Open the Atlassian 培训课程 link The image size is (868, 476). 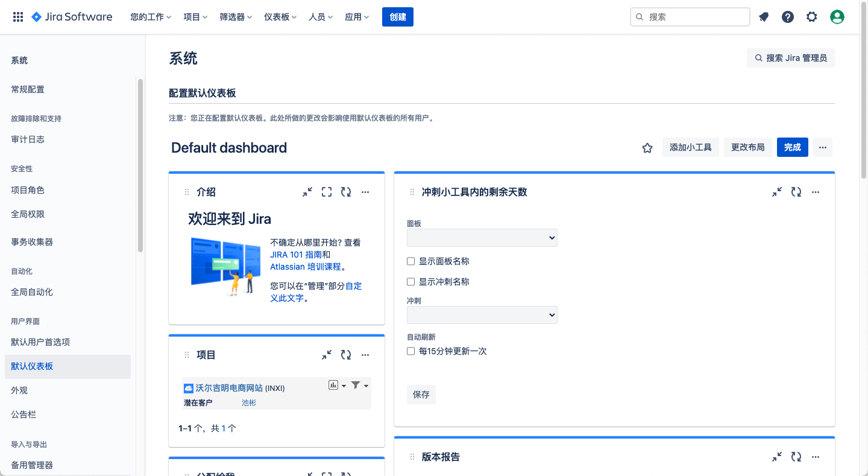(306, 267)
